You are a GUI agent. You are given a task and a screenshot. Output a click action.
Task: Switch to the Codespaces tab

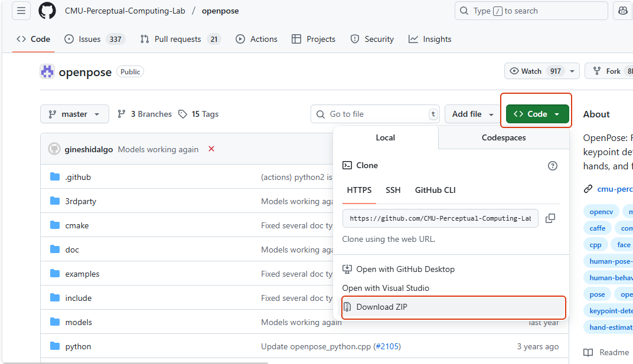504,137
